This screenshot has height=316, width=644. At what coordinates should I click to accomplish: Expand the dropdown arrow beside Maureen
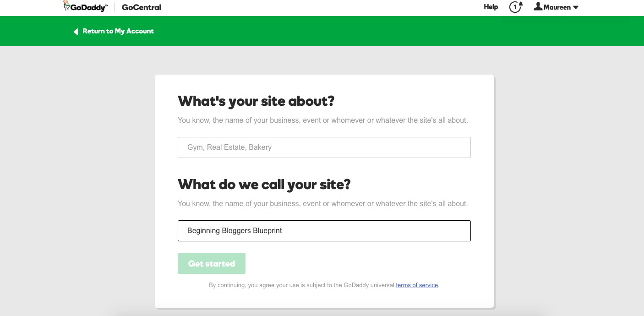(576, 7)
